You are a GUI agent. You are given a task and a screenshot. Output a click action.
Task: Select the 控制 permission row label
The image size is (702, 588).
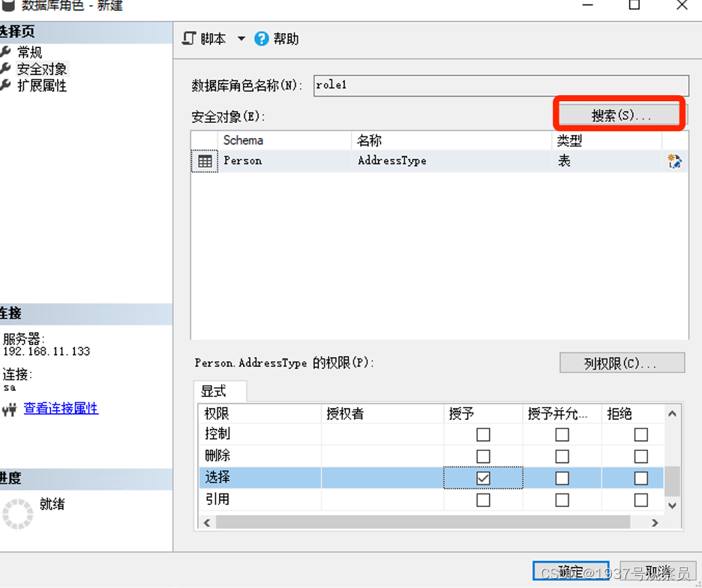[217, 433]
